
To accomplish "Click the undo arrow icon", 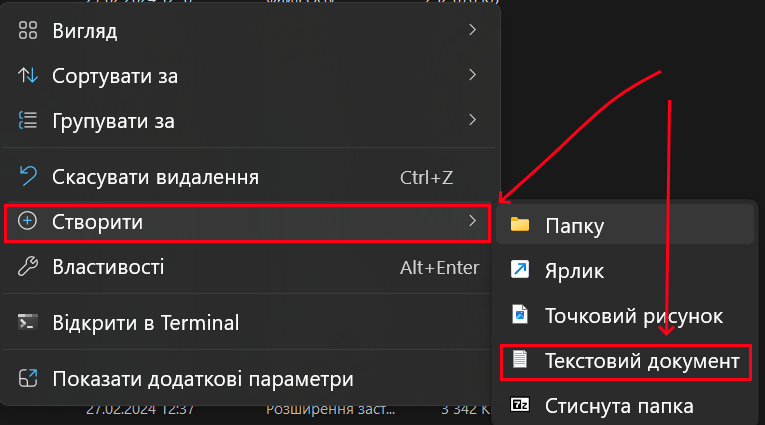I will 29,177.
